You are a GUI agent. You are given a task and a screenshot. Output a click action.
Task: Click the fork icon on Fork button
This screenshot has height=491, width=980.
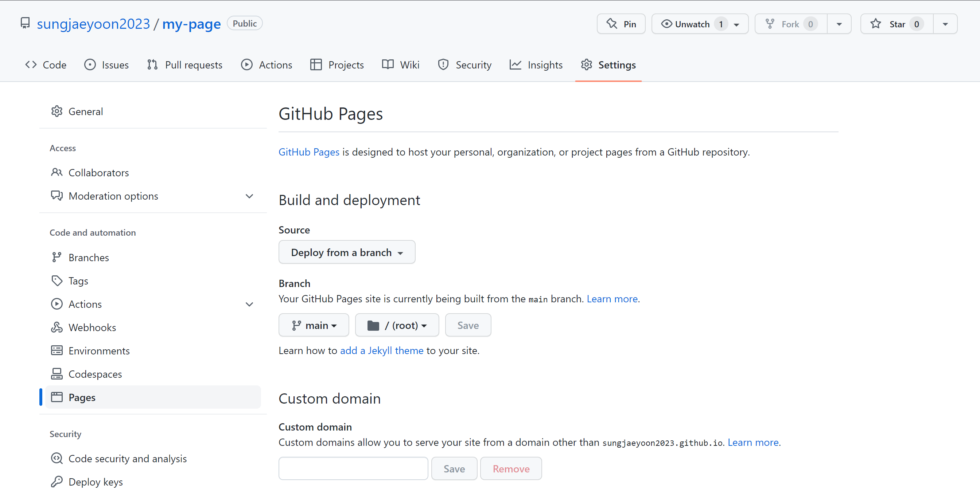[770, 24]
